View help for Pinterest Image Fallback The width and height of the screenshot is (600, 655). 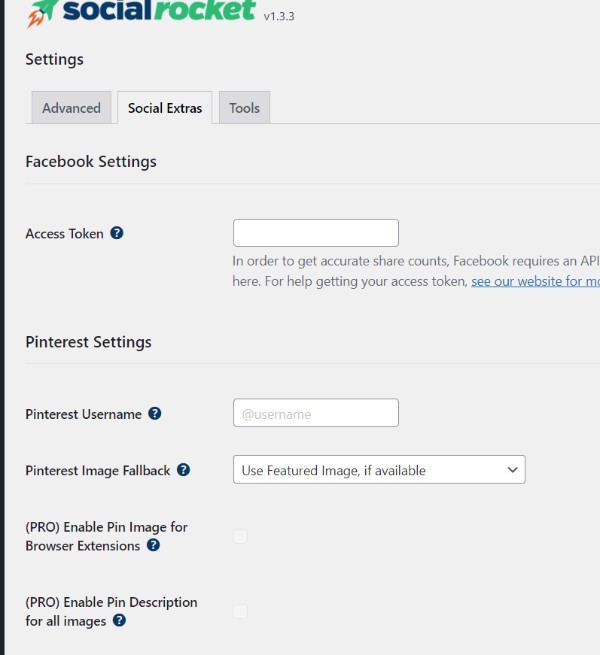coord(183,470)
